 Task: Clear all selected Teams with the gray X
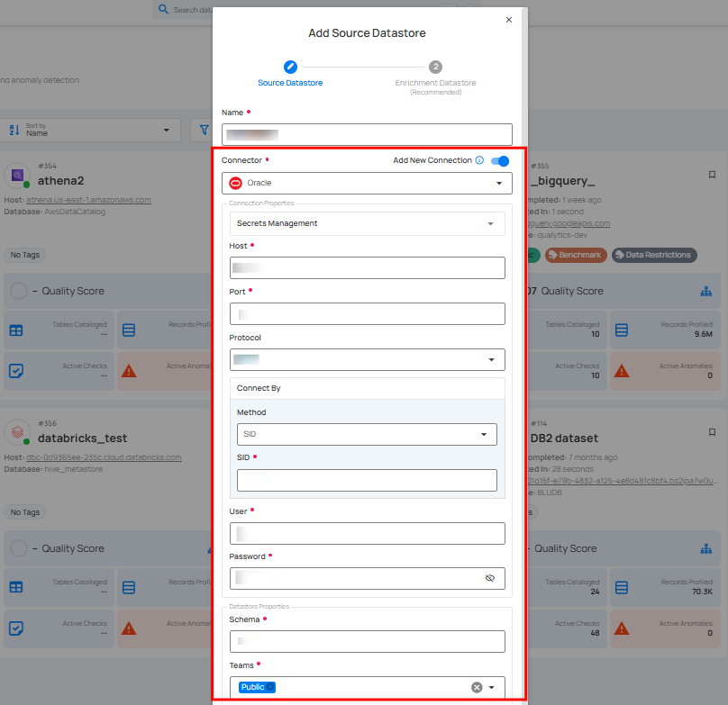pyautogui.click(x=477, y=687)
